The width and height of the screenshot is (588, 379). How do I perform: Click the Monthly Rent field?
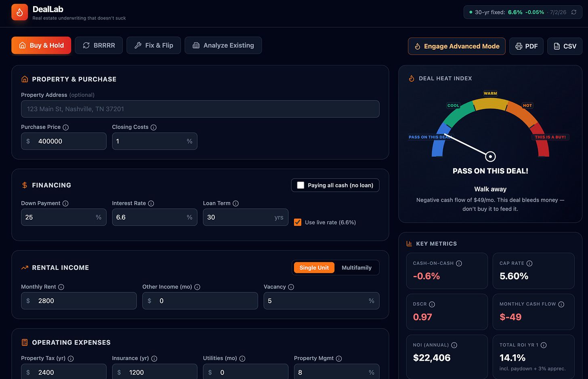[x=79, y=301]
